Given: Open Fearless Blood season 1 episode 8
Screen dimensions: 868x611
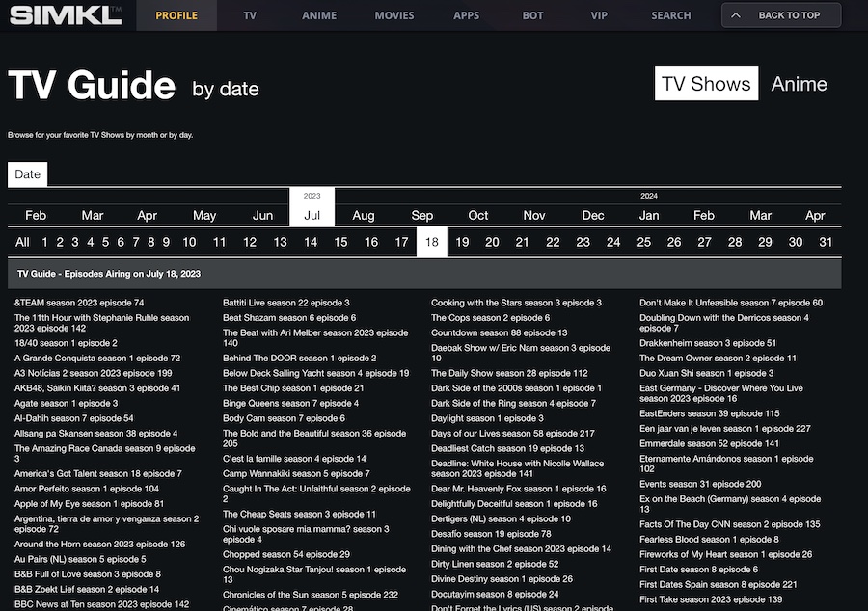Looking at the screenshot, I should [x=709, y=539].
